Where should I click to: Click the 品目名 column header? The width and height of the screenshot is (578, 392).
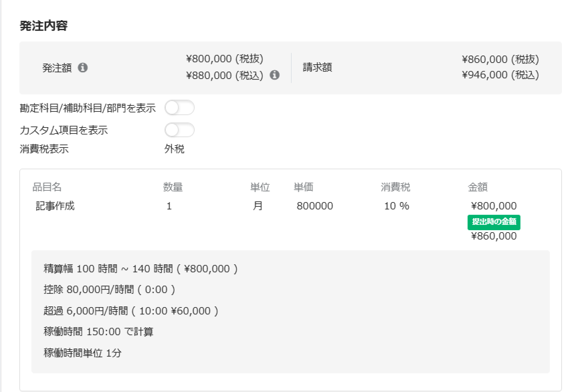click(x=47, y=187)
